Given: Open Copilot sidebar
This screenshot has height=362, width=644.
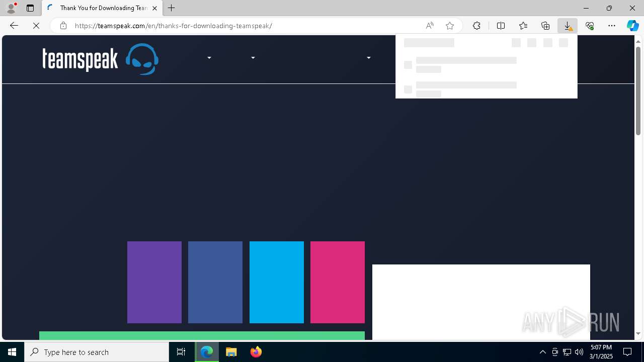Looking at the screenshot, I should coord(632,26).
